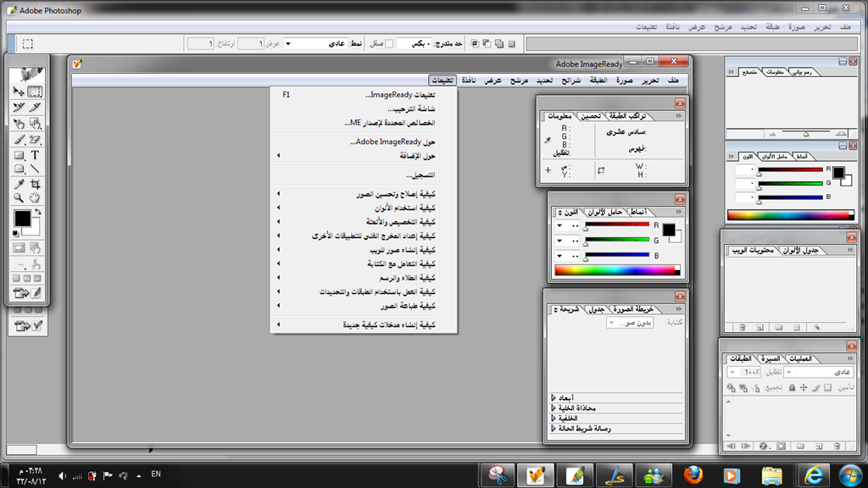The width and height of the screenshot is (868, 488).
Task: Click the navigator zoom slider
Action: 806,133
